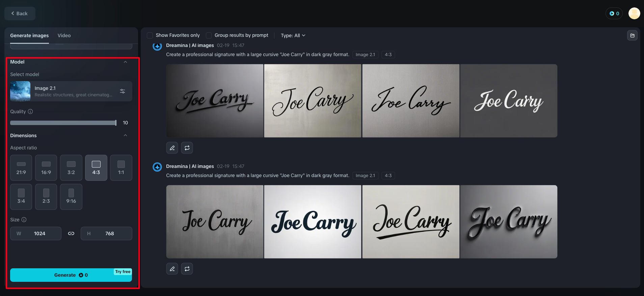This screenshot has height=296, width=644.
Task: Open the Image 2.1 model selector
Action: (71, 91)
